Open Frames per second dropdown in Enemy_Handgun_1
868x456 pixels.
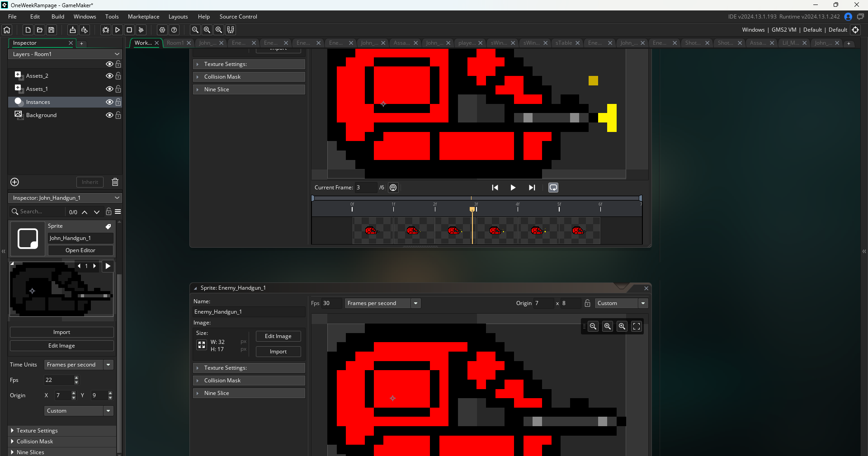coord(382,303)
